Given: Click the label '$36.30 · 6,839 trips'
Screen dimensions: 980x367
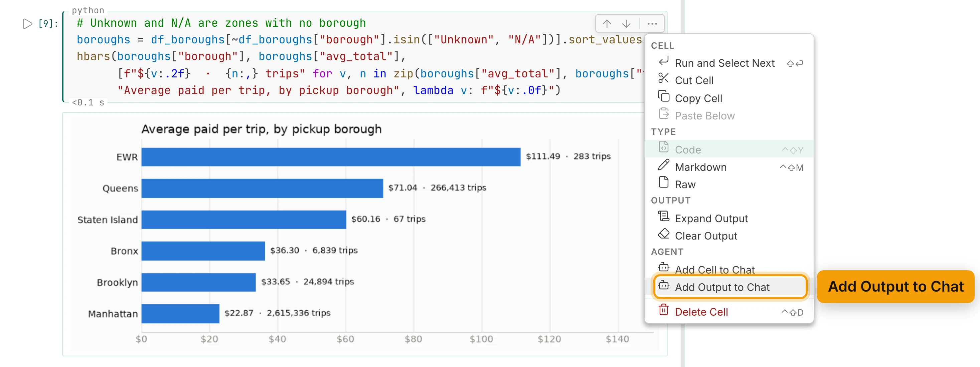Looking at the screenshot, I should (314, 250).
